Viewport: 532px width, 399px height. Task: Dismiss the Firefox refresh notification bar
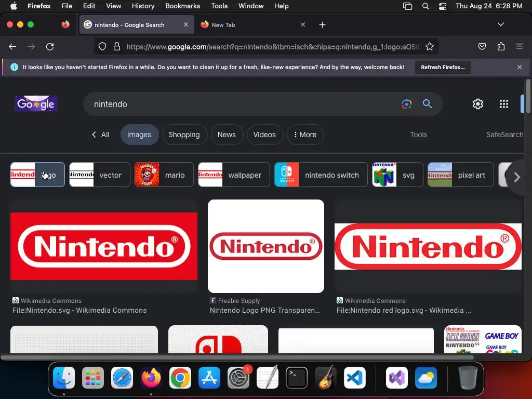519,67
